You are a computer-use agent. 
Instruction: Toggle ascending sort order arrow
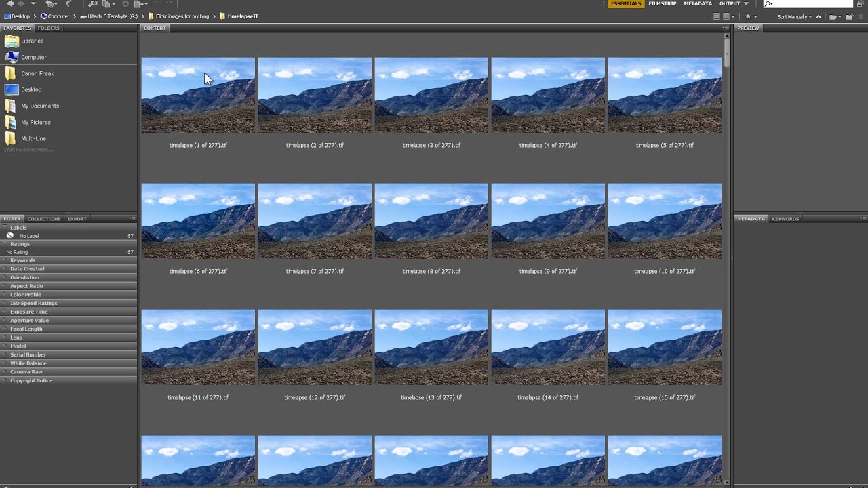coord(818,16)
